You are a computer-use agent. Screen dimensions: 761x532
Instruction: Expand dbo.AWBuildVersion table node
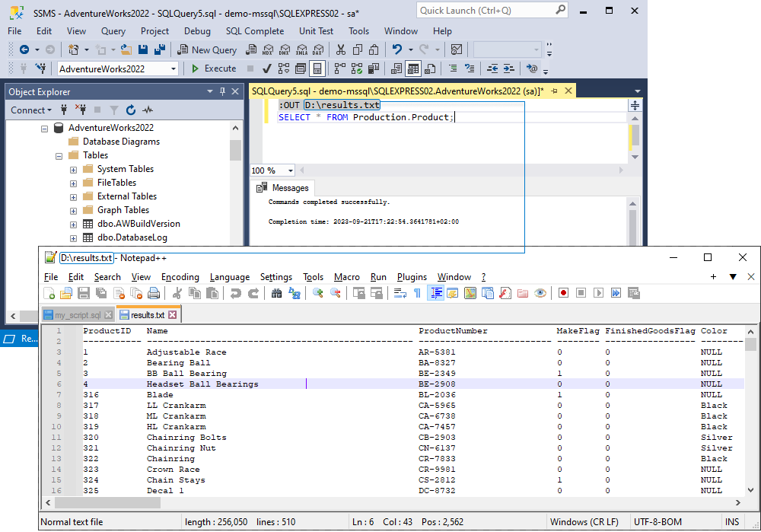tap(73, 225)
